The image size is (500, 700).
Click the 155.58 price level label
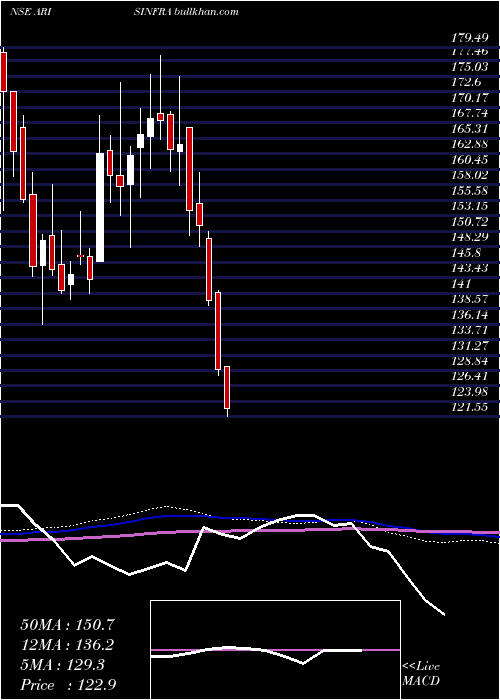470,191
